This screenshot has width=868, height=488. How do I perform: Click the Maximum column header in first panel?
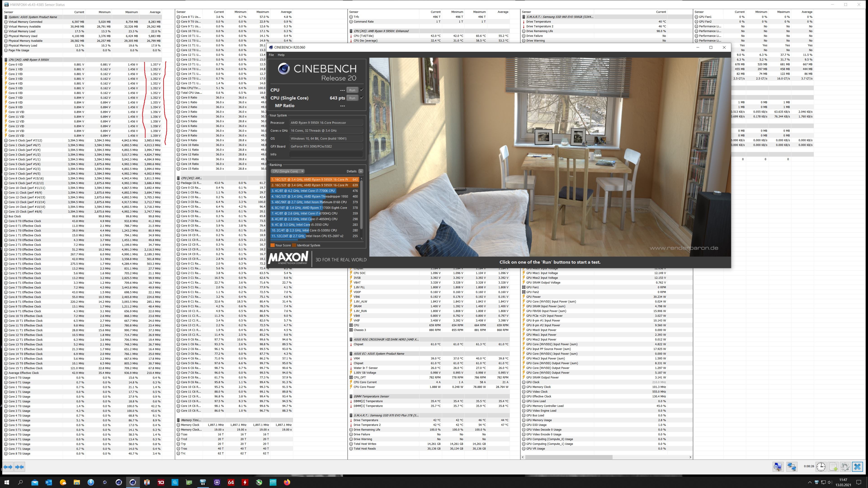131,12
